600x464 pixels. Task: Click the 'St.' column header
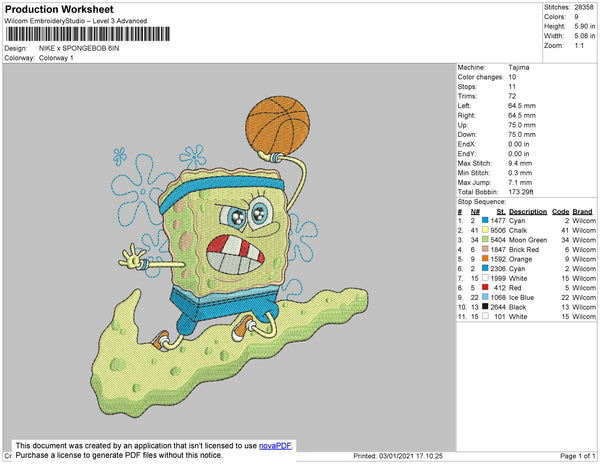click(501, 211)
